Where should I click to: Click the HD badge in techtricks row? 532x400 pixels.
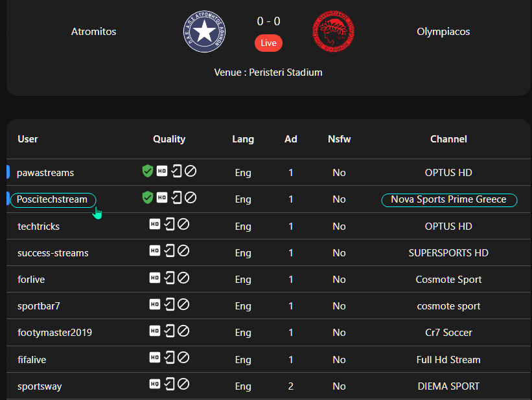click(x=155, y=224)
